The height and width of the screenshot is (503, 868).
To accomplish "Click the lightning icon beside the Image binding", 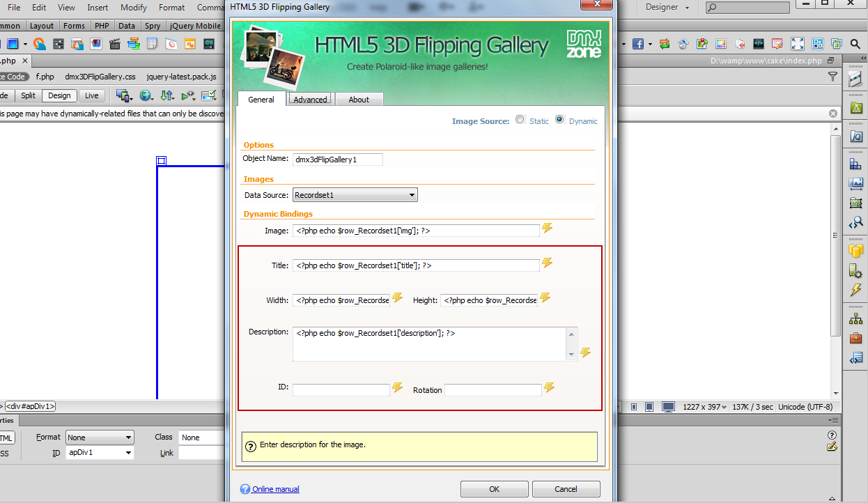I will tap(547, 229).
